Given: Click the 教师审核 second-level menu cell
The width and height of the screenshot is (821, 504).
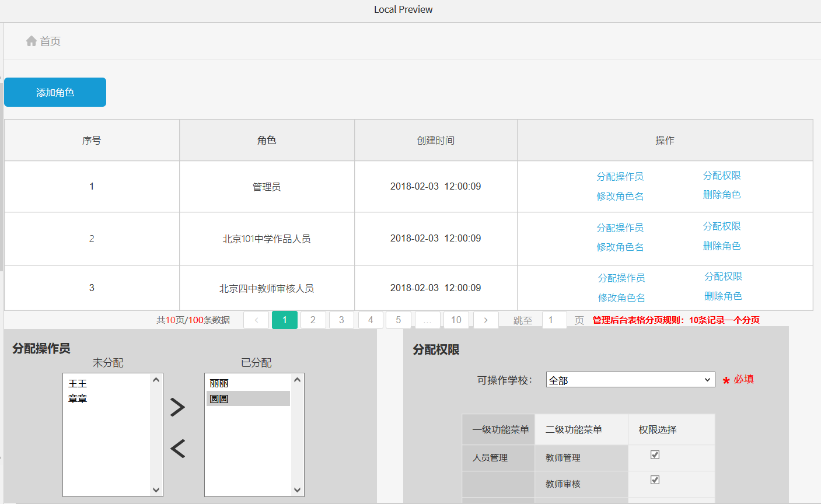Looking at the screenshot, I should 581,484.
